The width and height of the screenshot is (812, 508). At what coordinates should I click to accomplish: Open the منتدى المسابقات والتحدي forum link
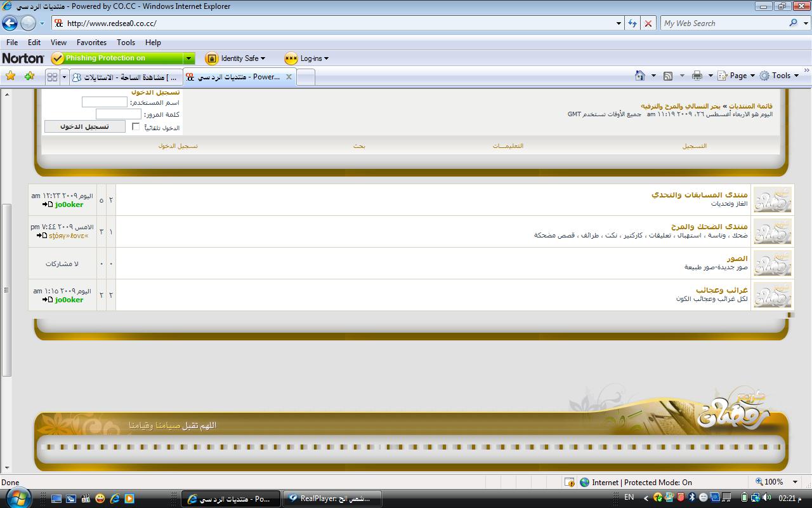coord(699,194)
